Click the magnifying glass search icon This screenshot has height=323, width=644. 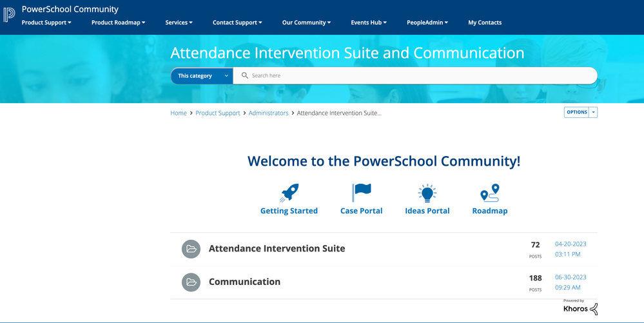coord(245,75)
